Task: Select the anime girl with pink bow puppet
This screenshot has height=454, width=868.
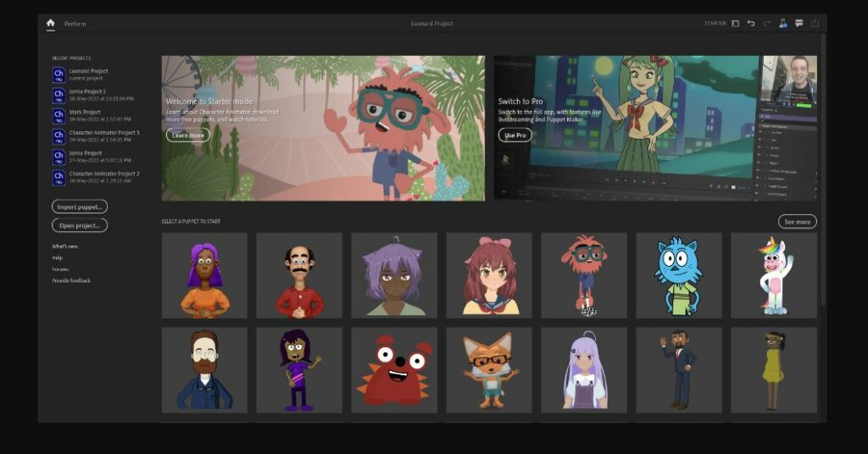Action: click(x=489, y=275)
